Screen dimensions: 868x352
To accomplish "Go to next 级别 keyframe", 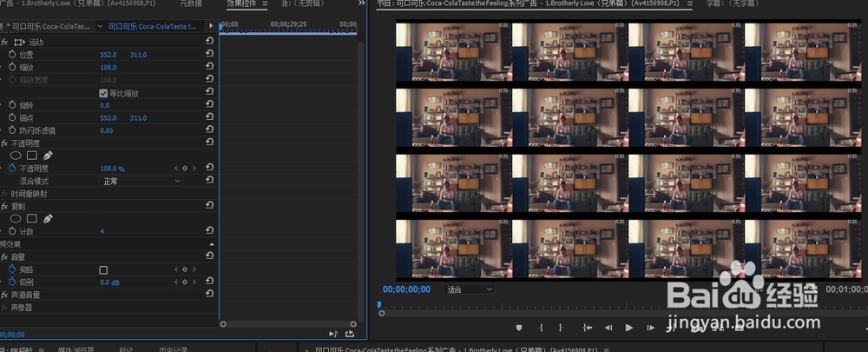I will 194,282.
